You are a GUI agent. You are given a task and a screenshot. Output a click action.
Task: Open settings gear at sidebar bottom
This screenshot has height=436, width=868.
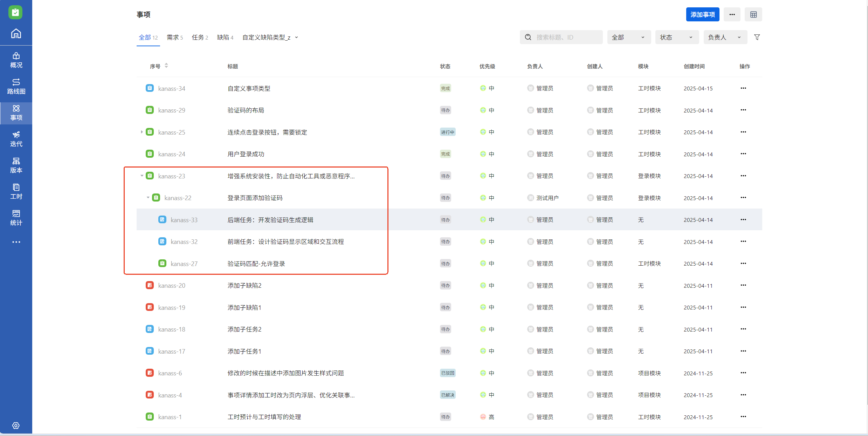(16, 425)
